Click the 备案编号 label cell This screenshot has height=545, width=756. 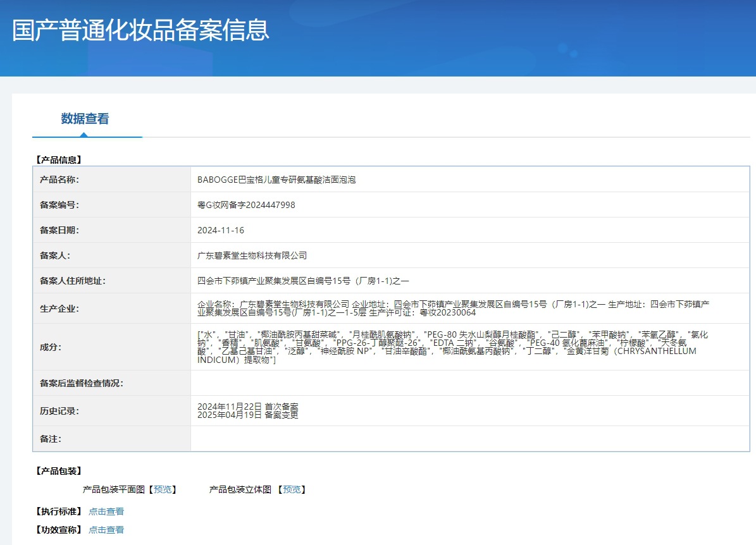click(112, 205)
